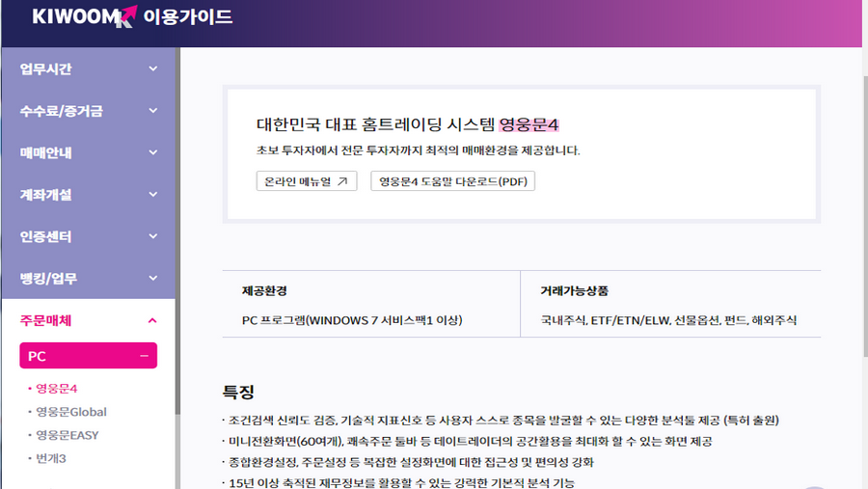Download 영웅문4 도움말 PDF
Viewport: 868px width, 489px height.
click(453, 181)
